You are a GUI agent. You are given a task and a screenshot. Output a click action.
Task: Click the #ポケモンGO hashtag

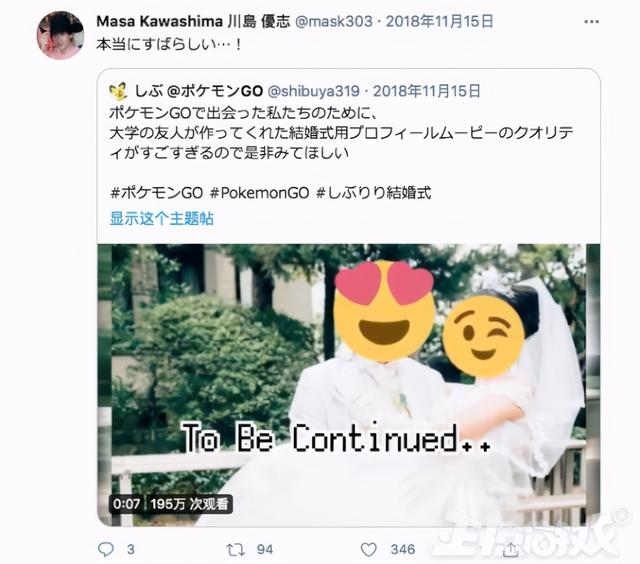pos(156,193)
